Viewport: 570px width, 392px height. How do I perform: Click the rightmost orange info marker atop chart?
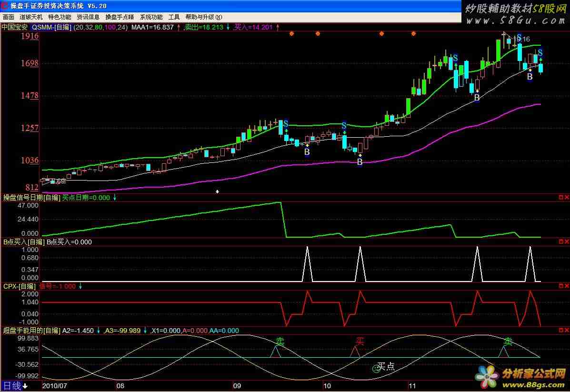point(413,34)
